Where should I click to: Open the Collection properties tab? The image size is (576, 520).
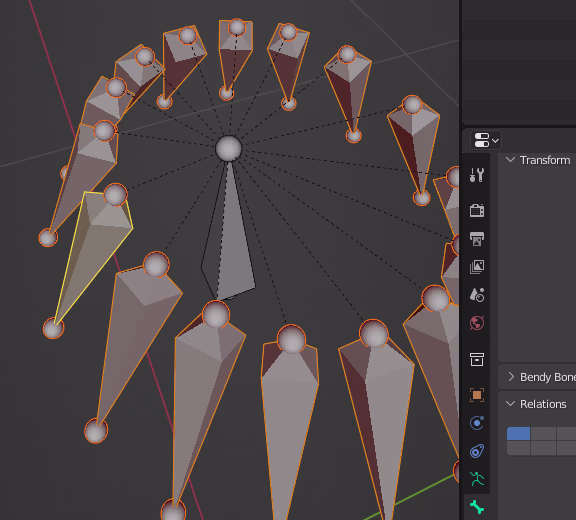click(x=477, y=359)
